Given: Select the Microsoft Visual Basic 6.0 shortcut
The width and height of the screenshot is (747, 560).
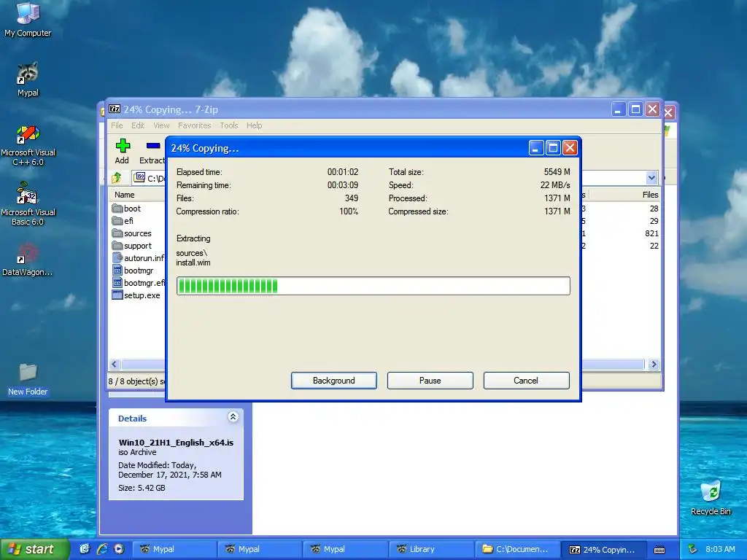Looking at the screenshot, I should [x=28, y=205].
